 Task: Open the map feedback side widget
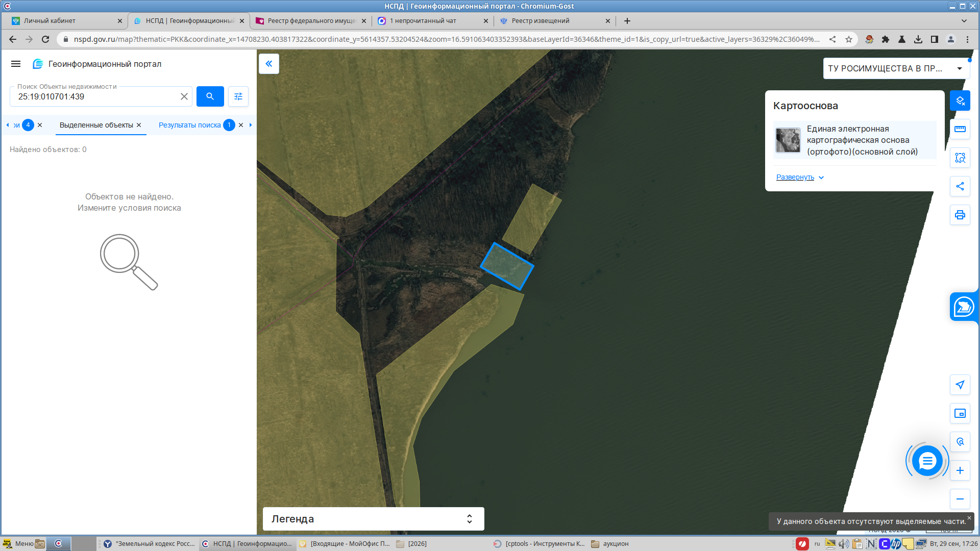[x=964, y=307]
